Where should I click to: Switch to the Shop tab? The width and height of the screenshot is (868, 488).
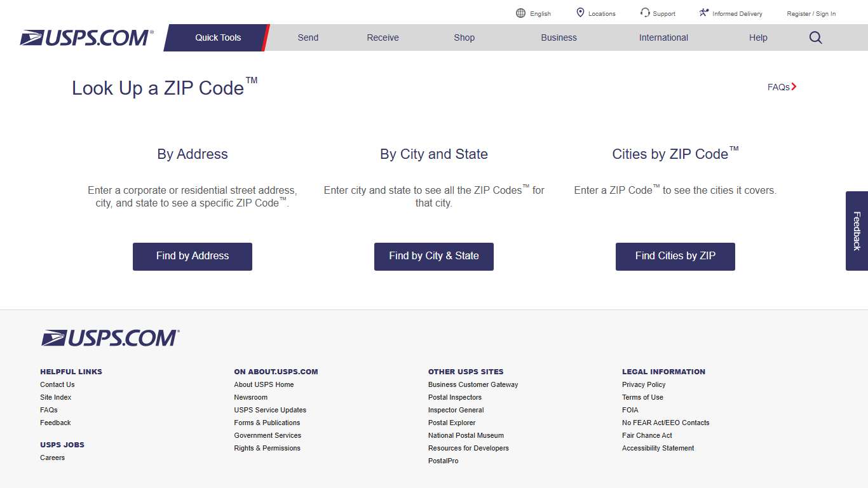(x=464, y=37)
